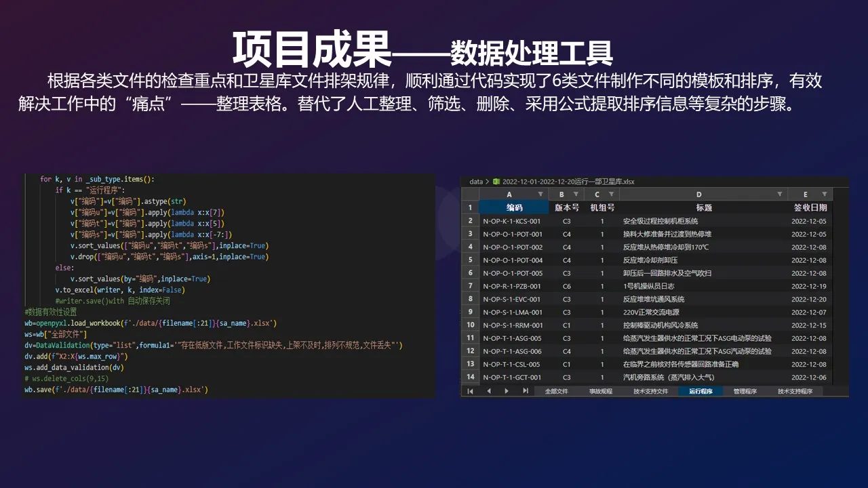
Task: Click date cell 2022-12-07
Action: click(810, 312)
